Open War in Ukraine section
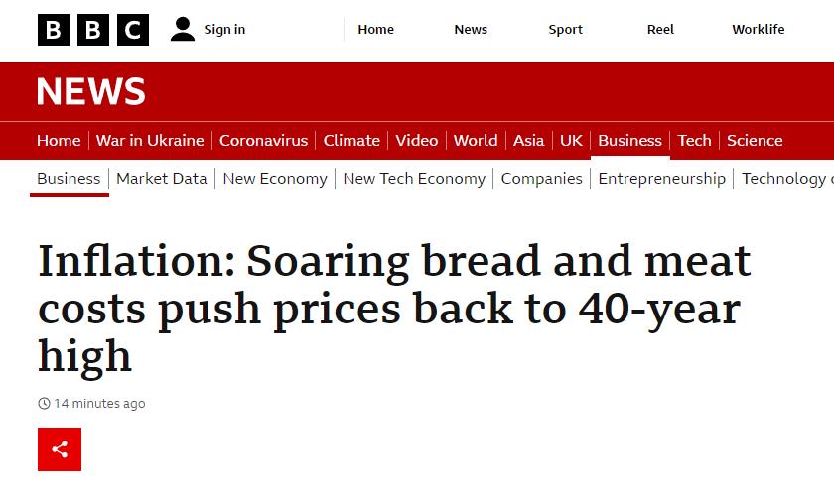834x504 pixels. click(150, 140)
